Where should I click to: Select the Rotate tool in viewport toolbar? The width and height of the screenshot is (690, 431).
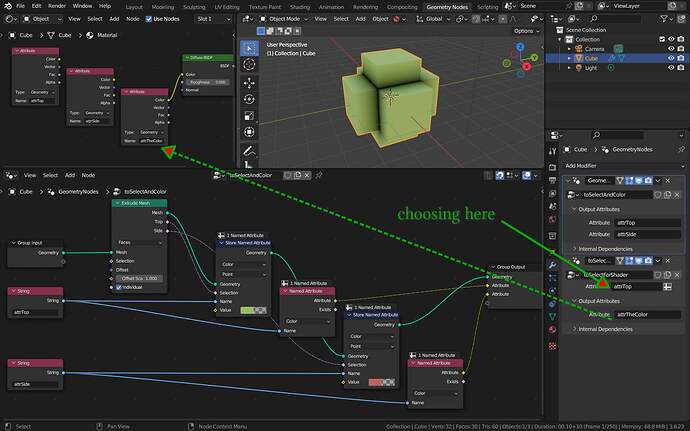(249, 99)
